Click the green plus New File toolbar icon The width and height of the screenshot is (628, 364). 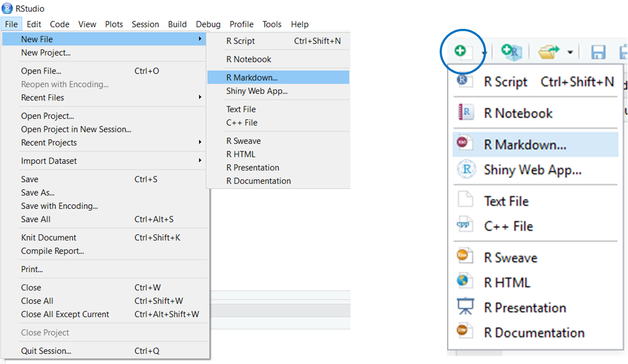coord(461,51)
